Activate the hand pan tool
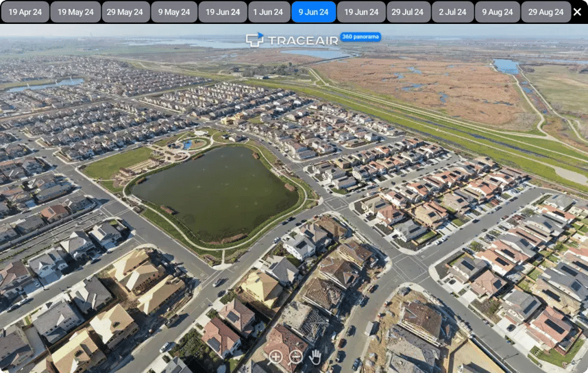The height and width of the screenshot is (373, 588). coord(315,357)
